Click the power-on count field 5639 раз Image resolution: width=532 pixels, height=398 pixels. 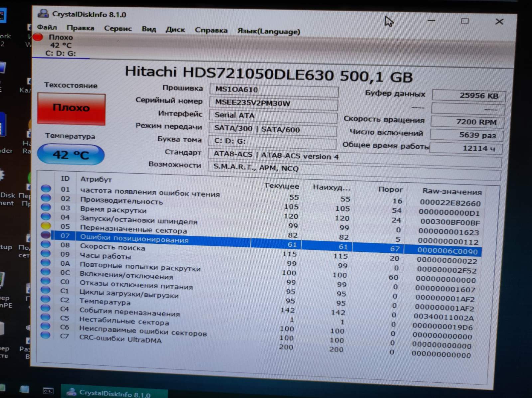click(466, 135)
